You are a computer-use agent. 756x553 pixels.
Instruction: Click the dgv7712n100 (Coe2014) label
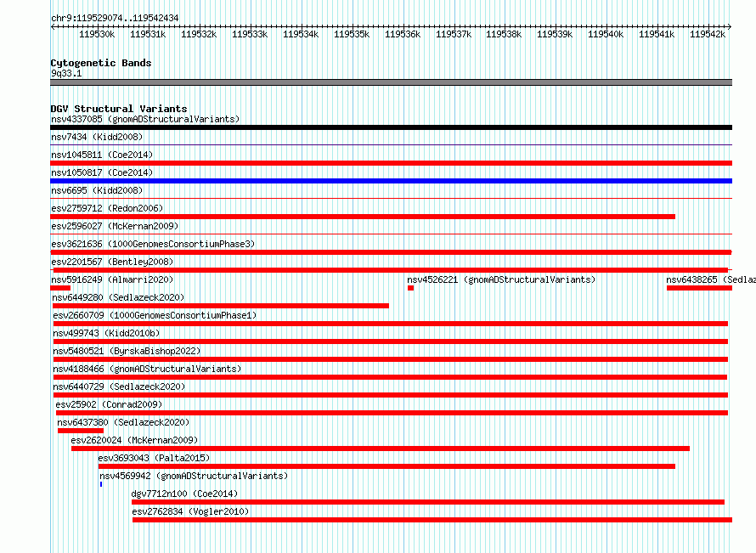[184, 494]
